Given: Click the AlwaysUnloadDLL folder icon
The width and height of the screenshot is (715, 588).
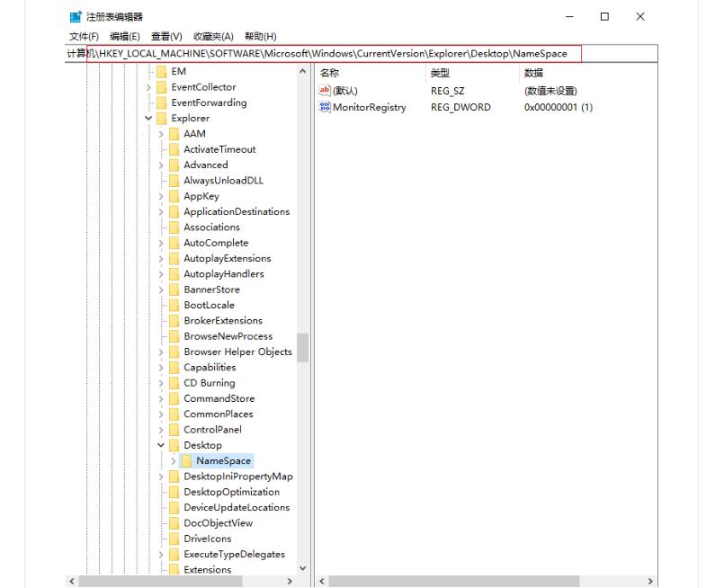Looking at the screenshot, I should coord(174,181).
